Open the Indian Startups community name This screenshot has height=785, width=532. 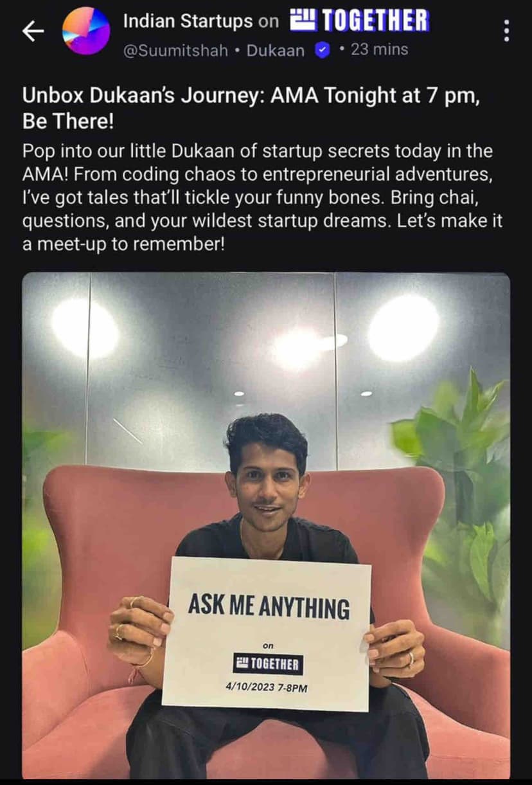(x=187, y=21)
